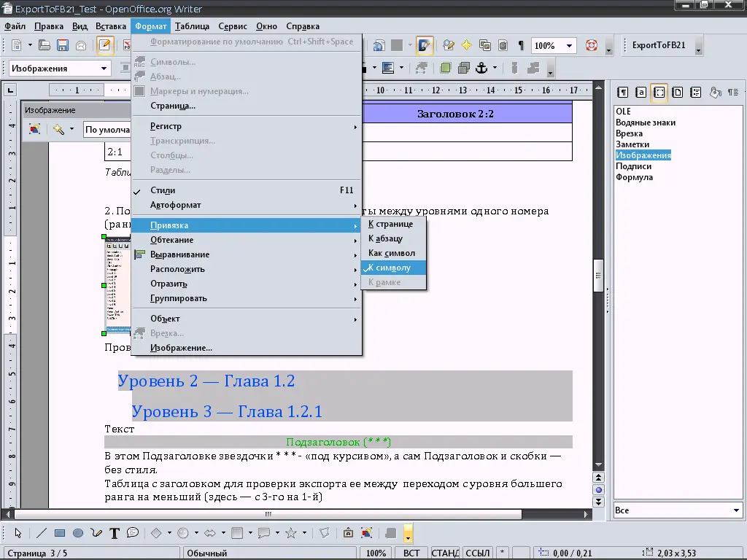This screenshot has width=747, height=560.
Task: Open the Все filter dropdown in Styles panel
Action: (x=736, y=510)
